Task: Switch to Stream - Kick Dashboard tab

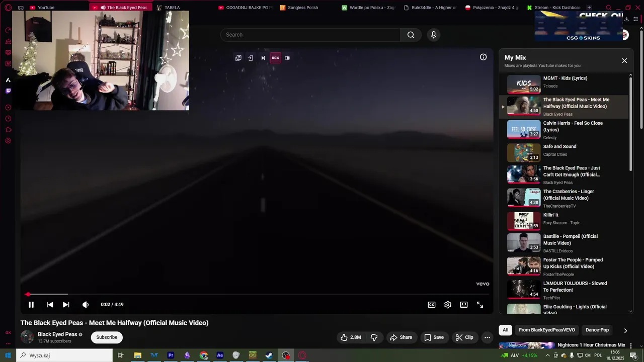Action: coord(554,8)
